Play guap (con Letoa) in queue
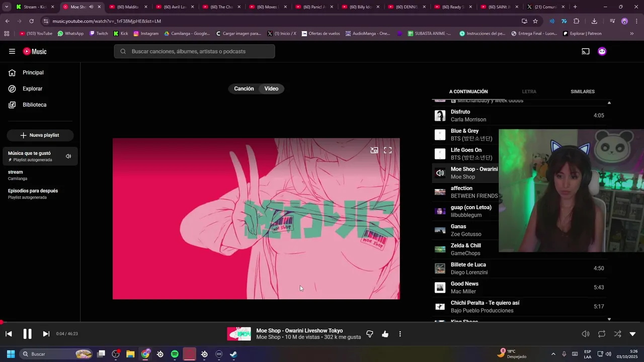 [465, 211]
